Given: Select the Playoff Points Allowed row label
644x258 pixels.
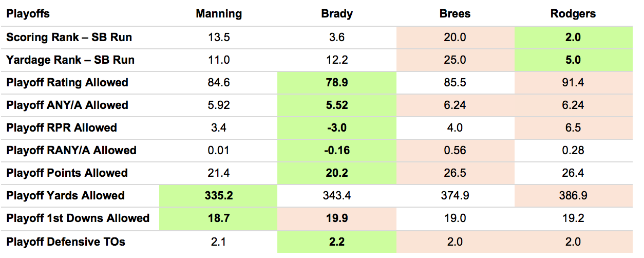Looking at the screenshot, I should [67, 173].
